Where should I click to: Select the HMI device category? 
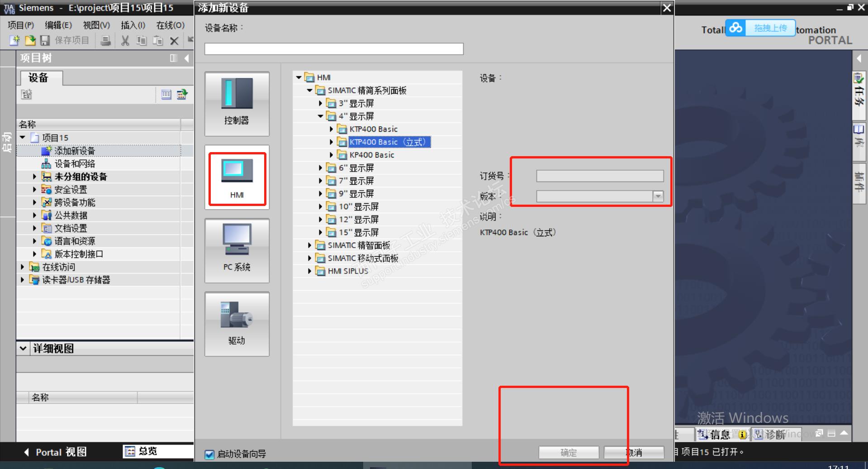tap(237, 177)
